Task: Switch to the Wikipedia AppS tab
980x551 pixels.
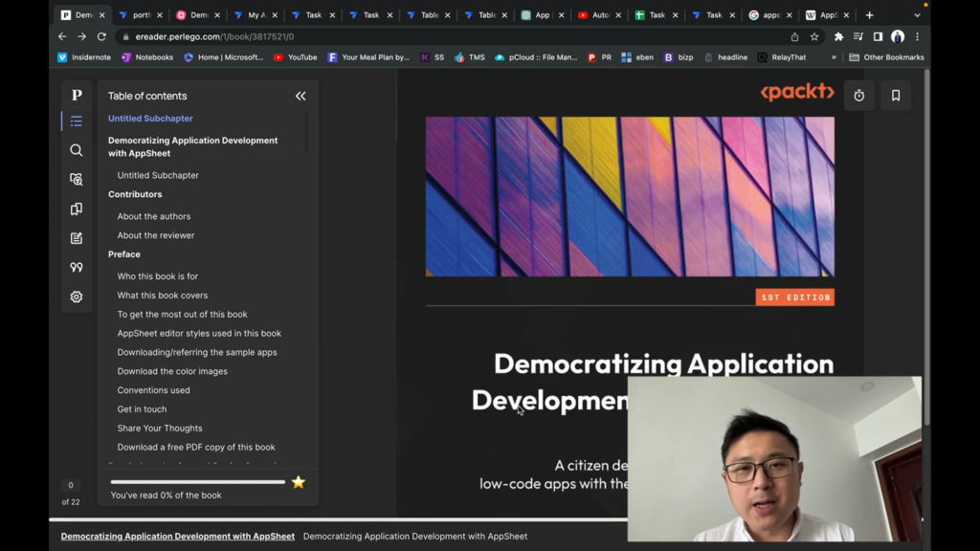Action: (x=828, y=15)
